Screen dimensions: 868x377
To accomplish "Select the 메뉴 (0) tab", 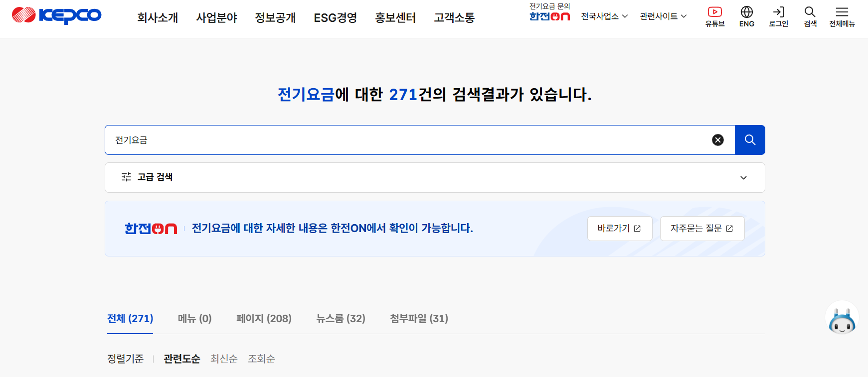I will 195,319.
